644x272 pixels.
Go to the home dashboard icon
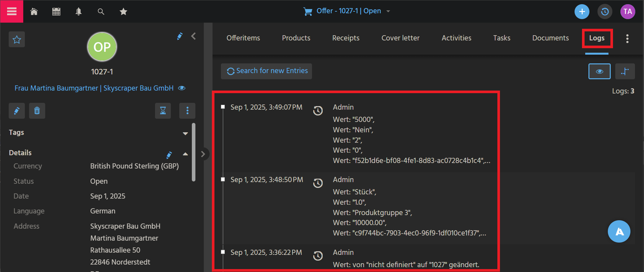point(34,12)
